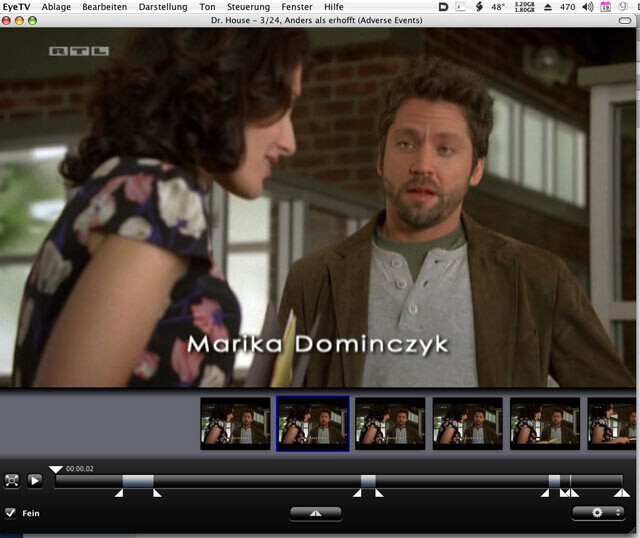This screenshot has height=538, width=640.
Task: Start playback with the play button
Action: (x=35, y=480)
